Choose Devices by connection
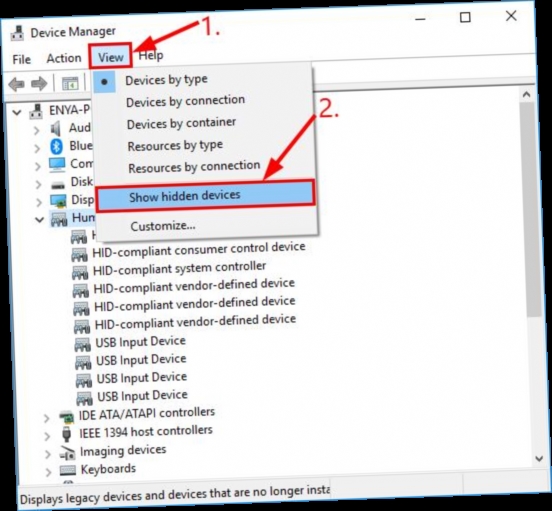 [x=186, y=101]
